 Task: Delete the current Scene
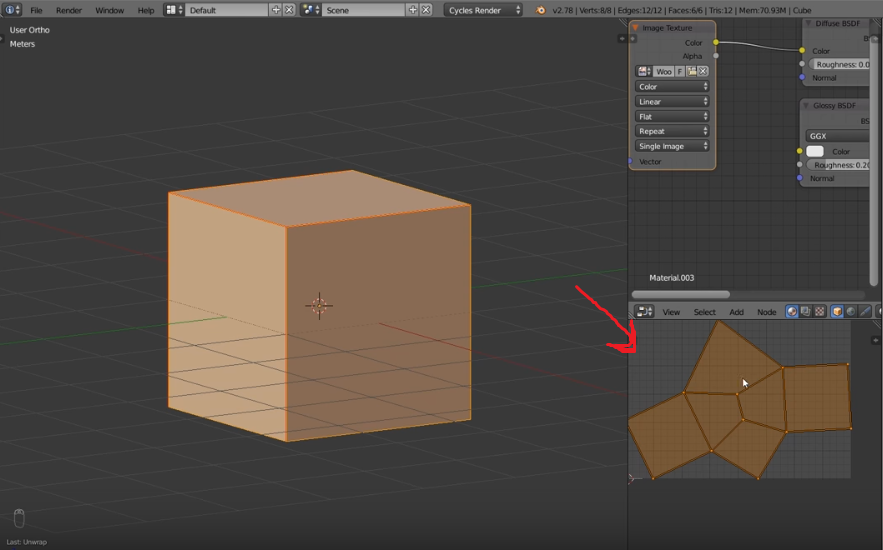pos(426,10)
